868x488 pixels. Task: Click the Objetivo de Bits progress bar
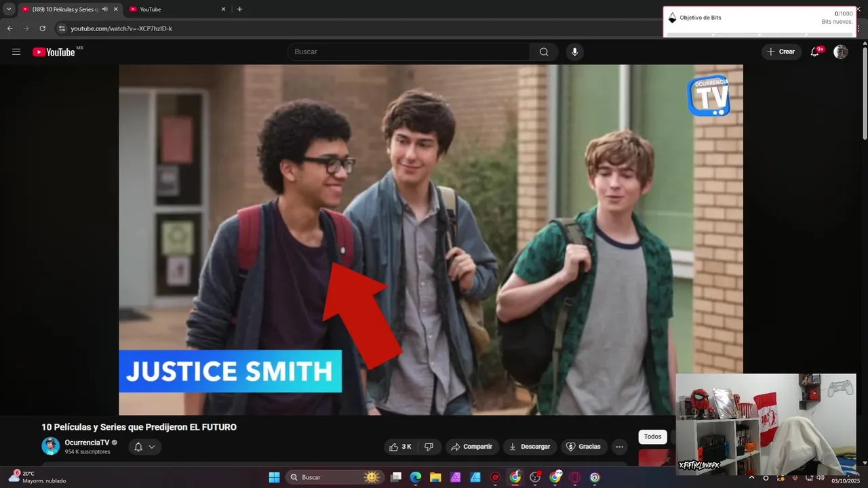(759, 33)
